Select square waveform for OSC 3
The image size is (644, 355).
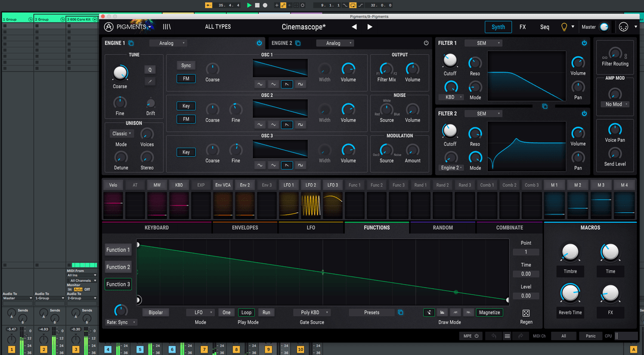(x=300, y=165)
